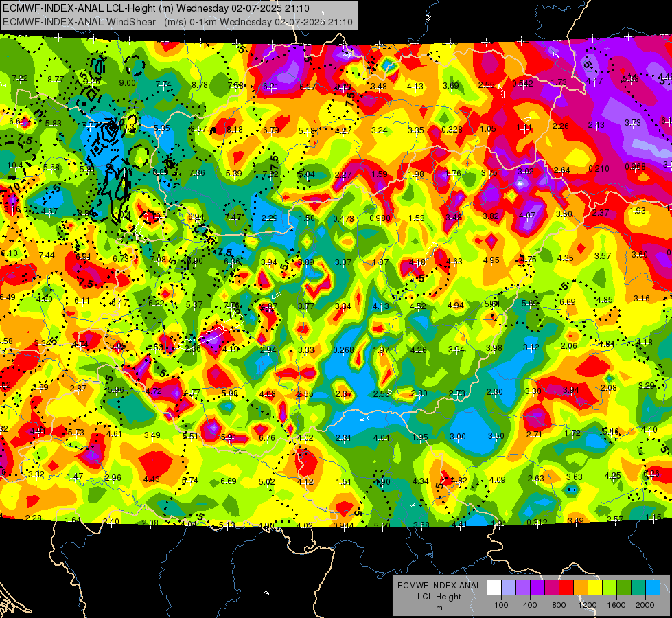The image size is (672, 618).
Task: Pick the sky blue legend swatch
Action: (653, 588)
